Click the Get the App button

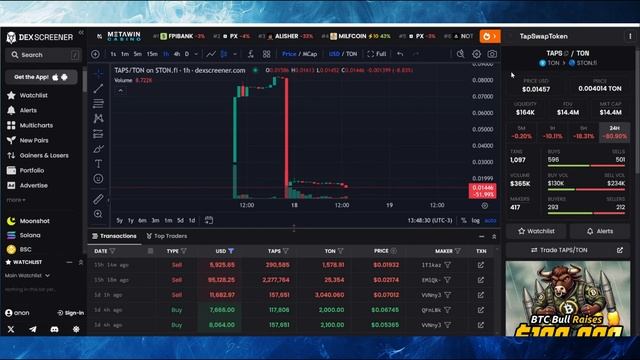pyautogui.click(x=41, y=77)
